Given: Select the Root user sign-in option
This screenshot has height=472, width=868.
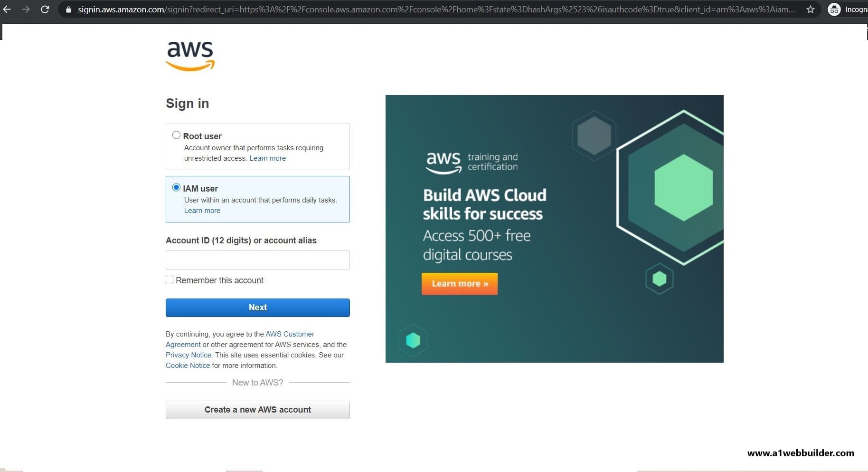Looking at the screenshot, I should point(176,135).
